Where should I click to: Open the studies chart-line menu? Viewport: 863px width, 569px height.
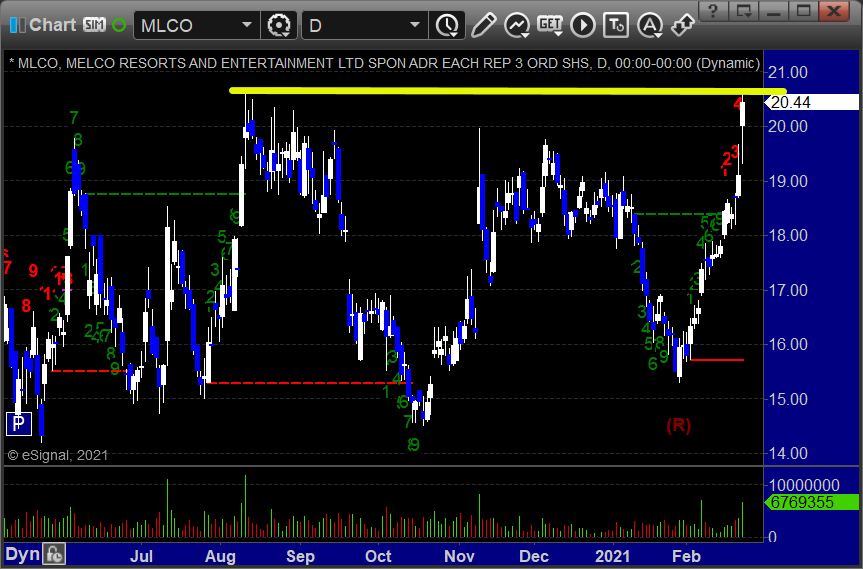coord(517,25)
